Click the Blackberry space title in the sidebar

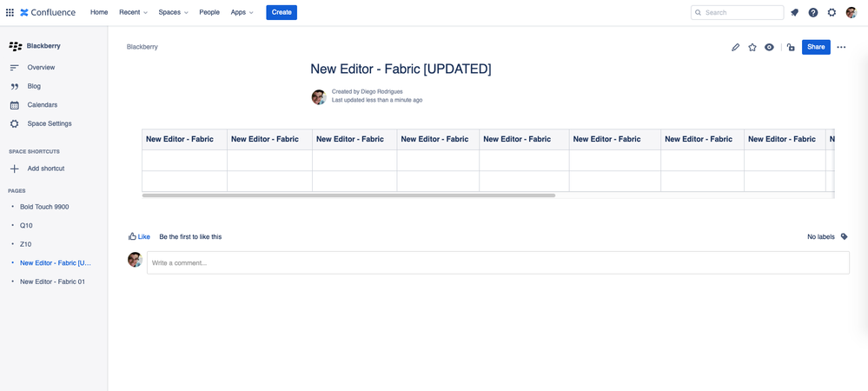point(43,46)
